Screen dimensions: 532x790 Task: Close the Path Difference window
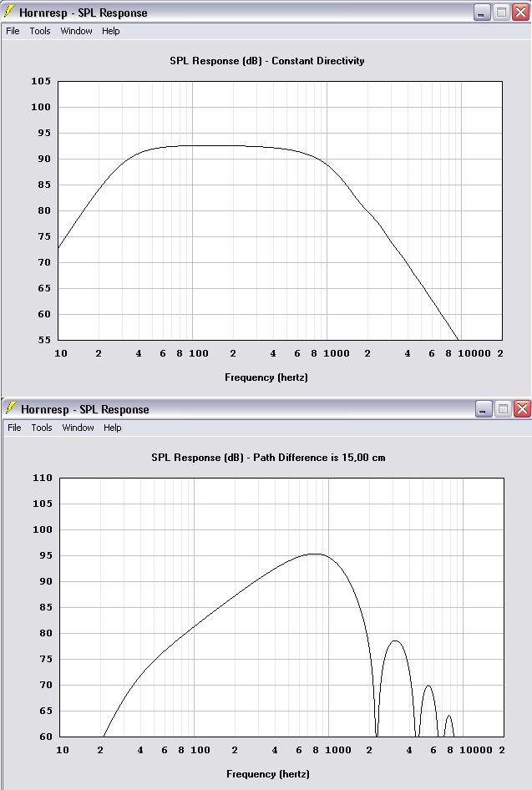pyautogui.click(x=522, y=409)
